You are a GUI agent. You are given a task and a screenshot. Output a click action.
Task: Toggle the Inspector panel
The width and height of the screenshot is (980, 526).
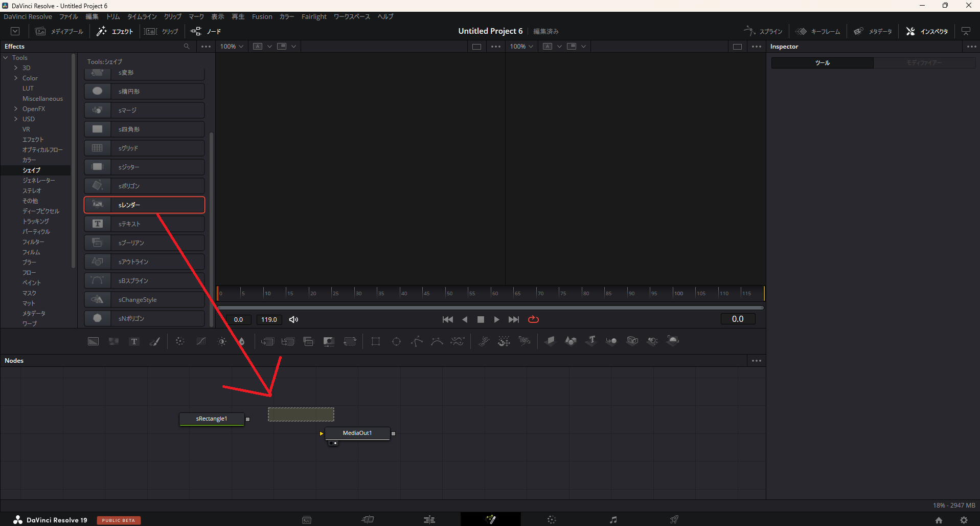(927, 32)
